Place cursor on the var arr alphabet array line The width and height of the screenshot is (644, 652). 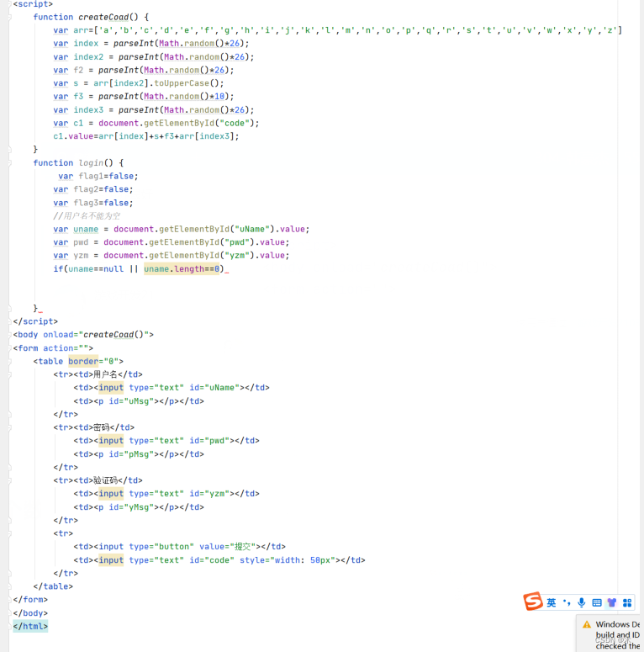click(337, 30)
